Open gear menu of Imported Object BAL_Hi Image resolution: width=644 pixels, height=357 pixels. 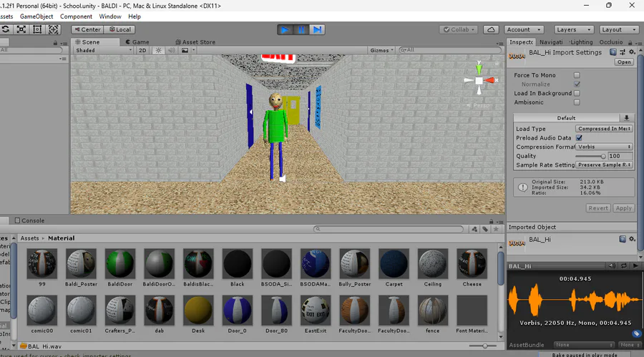click(632, 239)
